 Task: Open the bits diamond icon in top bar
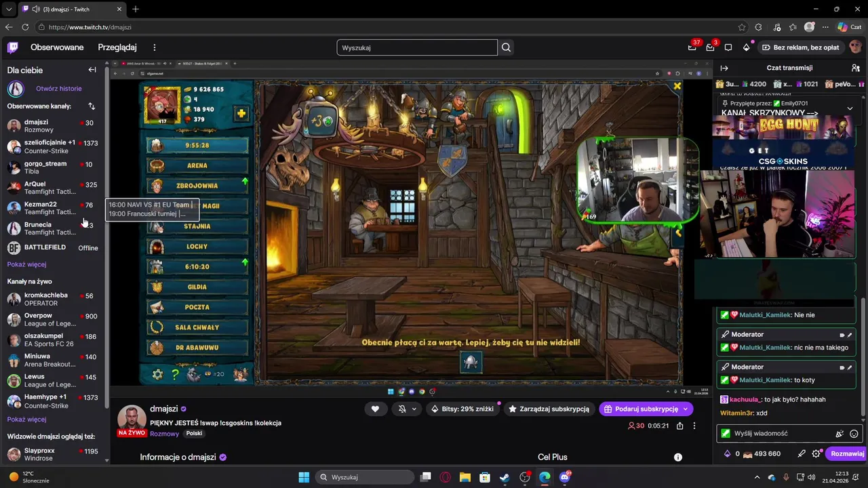click(x=746, y=47)
